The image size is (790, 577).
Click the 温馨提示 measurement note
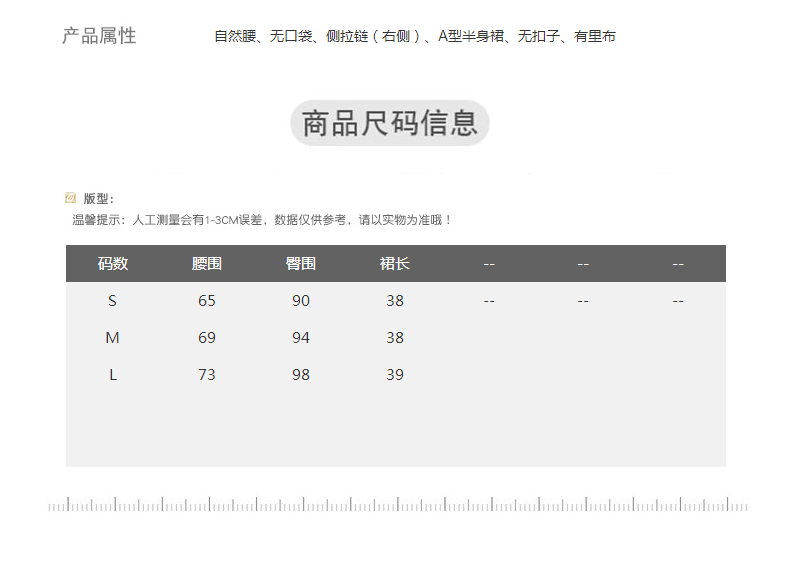coord(262,219)
